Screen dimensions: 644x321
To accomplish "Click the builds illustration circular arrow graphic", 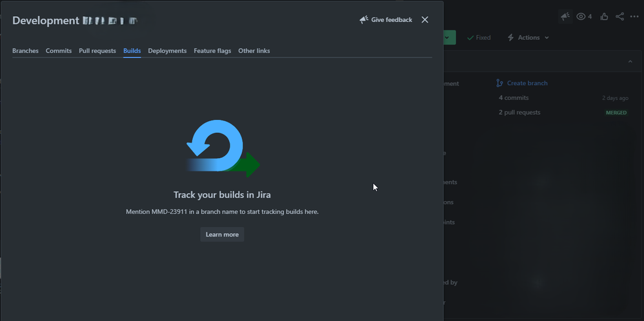I will (x=223, y=149).
